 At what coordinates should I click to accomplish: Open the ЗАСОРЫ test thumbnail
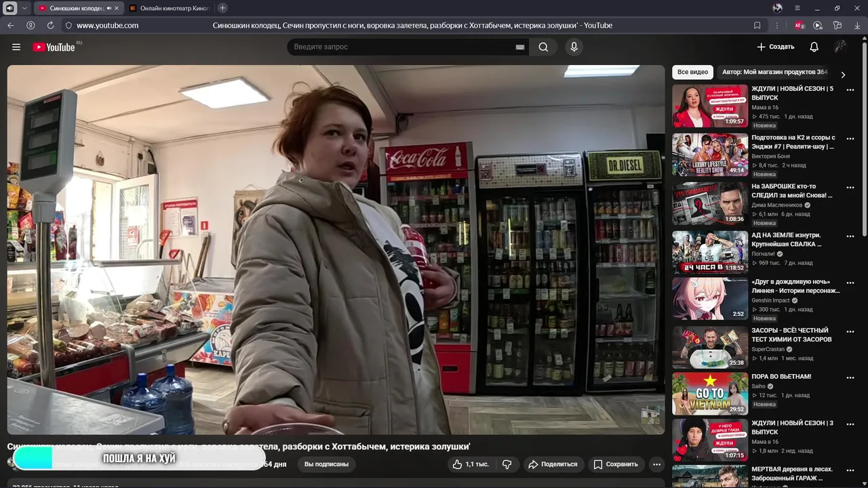coord(710,348)
